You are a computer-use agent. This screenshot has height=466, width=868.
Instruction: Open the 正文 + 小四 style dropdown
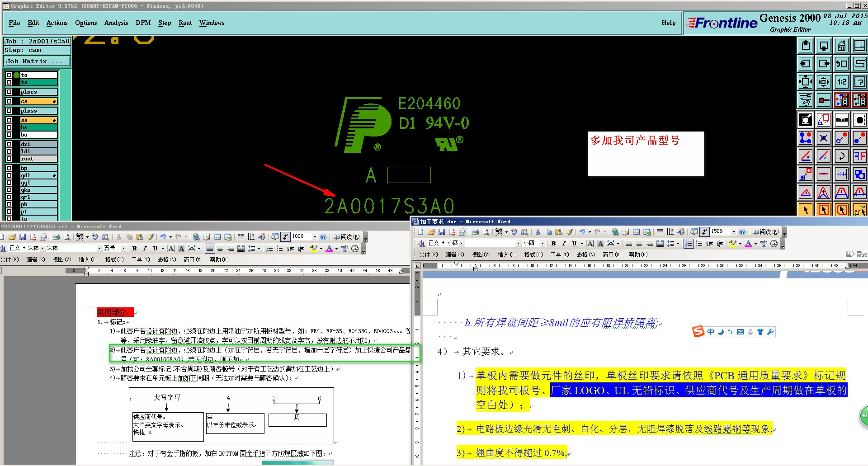(462, 244)
